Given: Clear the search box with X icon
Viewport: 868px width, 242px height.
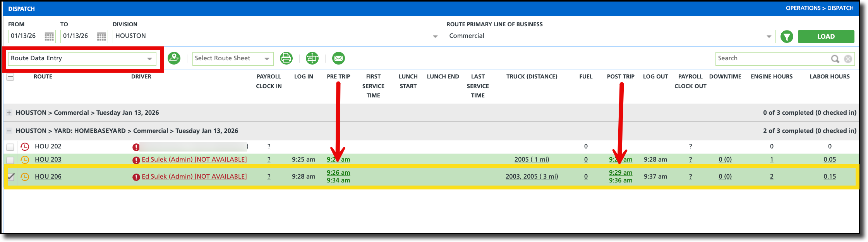Looking at the screenshot, I should pyautogui.click(x=848, y=59).
